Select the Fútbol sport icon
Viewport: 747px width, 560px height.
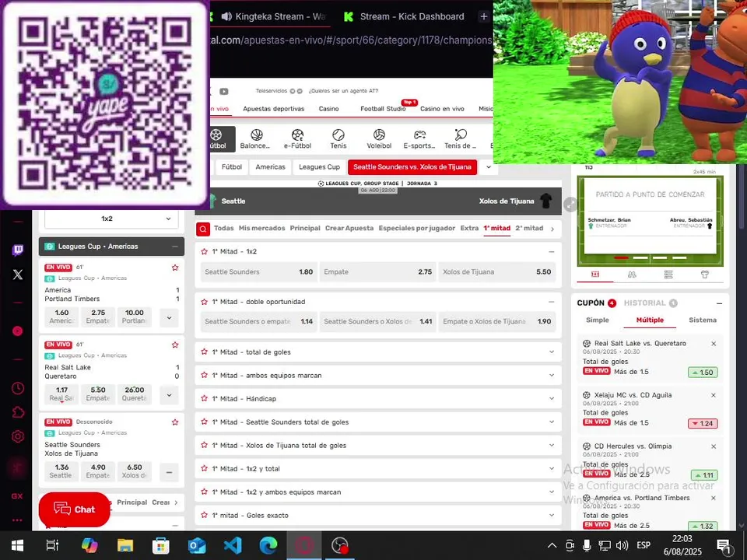click(217, 139)
